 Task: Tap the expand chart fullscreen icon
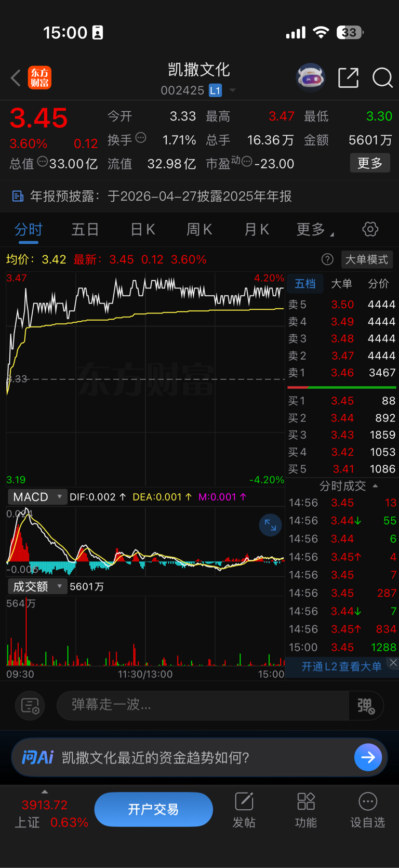coord(271,525)
